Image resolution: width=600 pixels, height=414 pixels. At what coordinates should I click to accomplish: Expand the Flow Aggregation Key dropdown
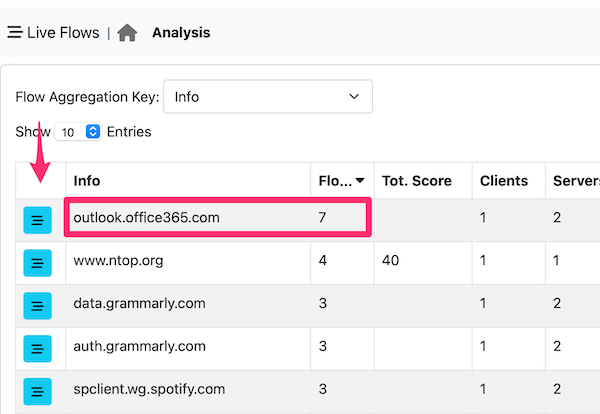(x=267, y=96)
